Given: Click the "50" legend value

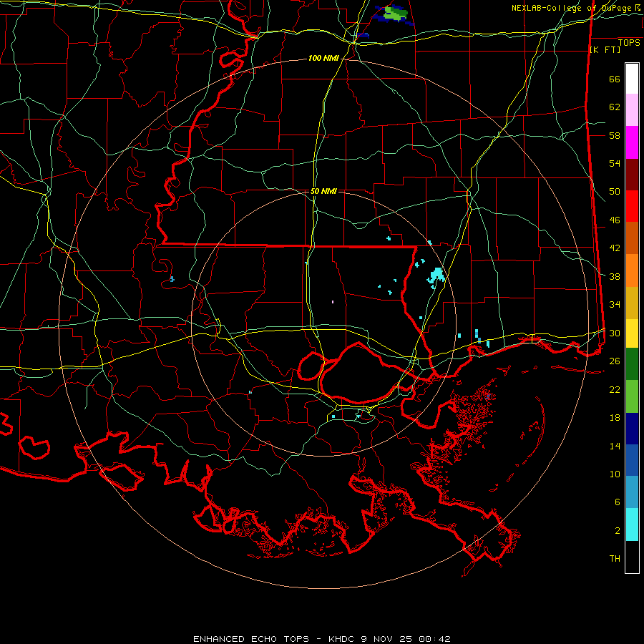Looking at the screenshot, I should coord(615,191).
